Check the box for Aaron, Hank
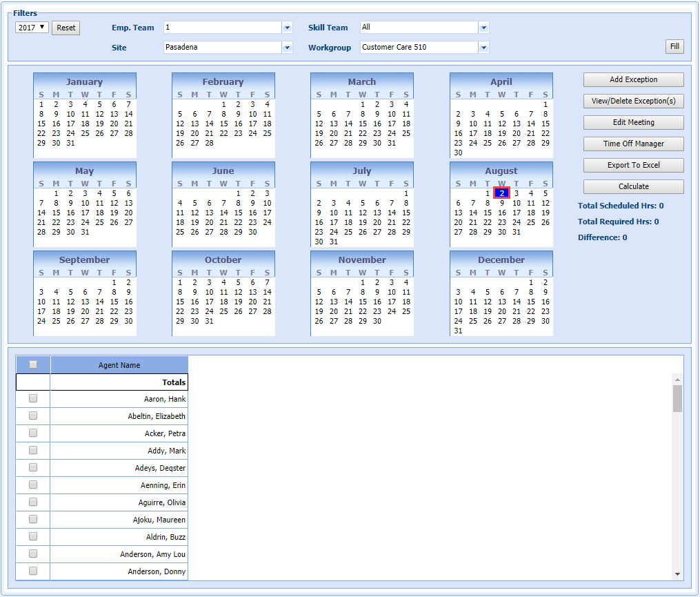Screen dimensions: 700x597 pyautogui.click(x=33, y=399)
